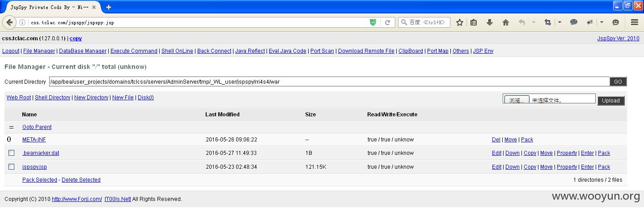This screenshot has width=644, height=209.
Task: Go to Shell Directory link
Action: point(53,98)
